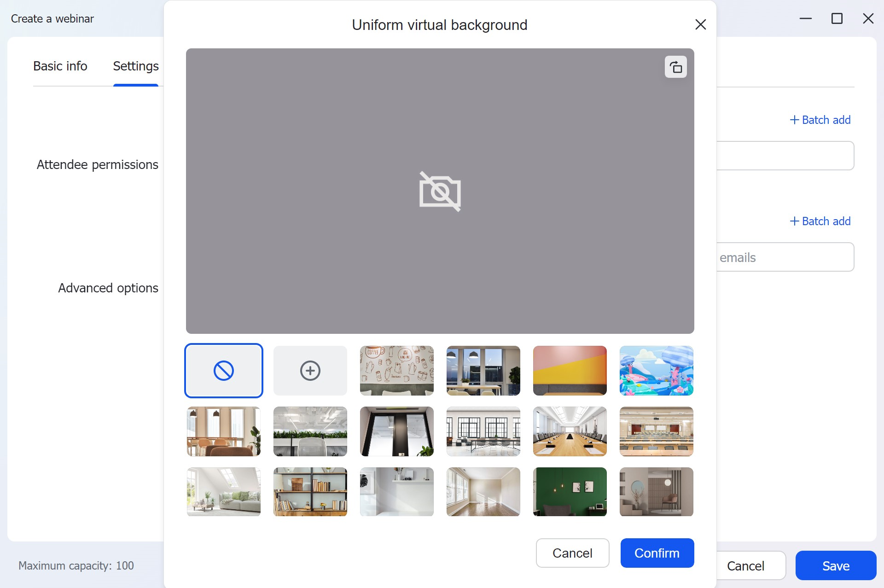Switch to the Settings tab
The width and height of the screenshot is (884, 588).
click(x=135, y=66)
